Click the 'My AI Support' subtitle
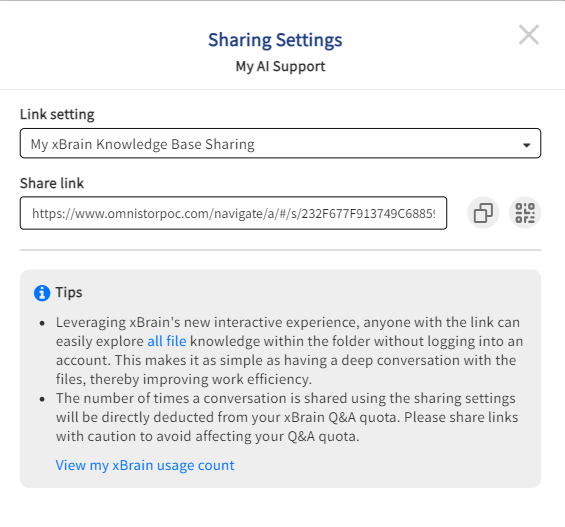The image size is (565, 527). (280, 67)
